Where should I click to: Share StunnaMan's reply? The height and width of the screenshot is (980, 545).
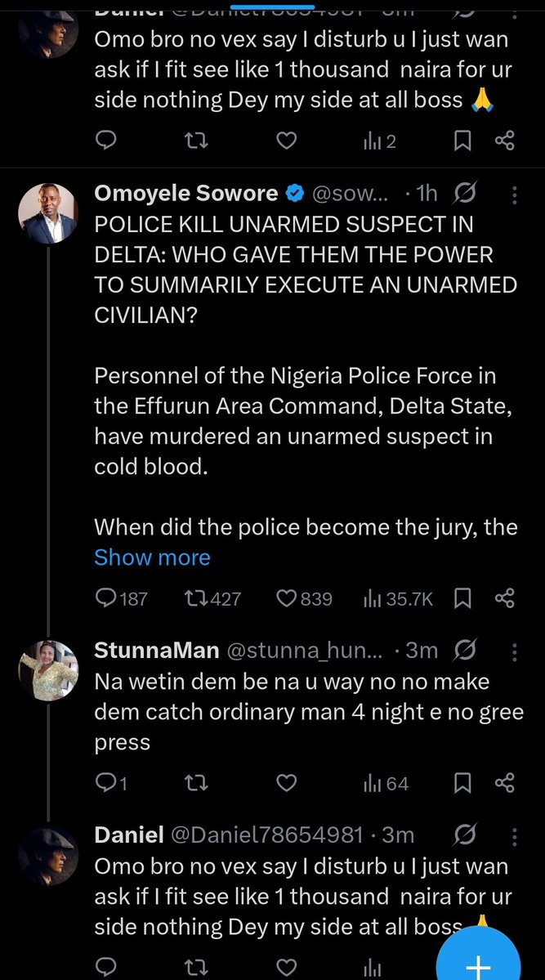[505, 784]
